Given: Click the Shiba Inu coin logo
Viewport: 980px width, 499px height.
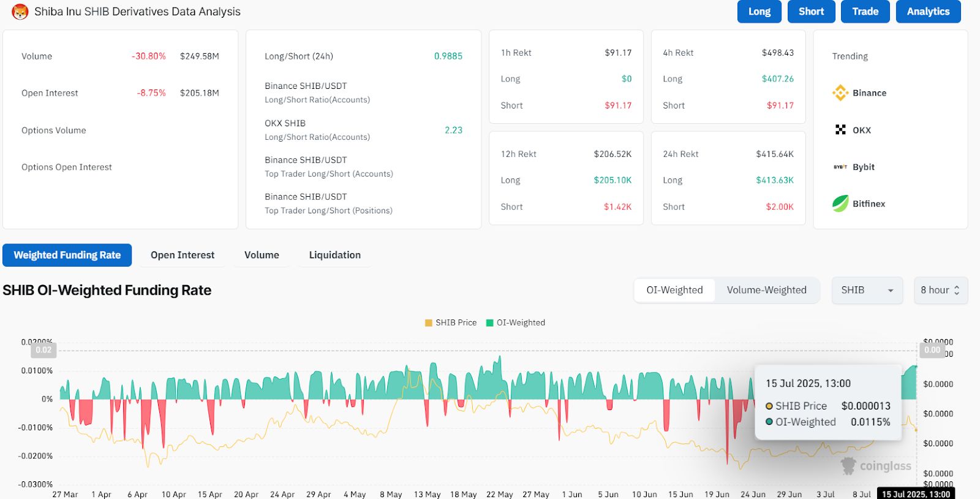Looking at the screenshot, I should 20,12.
